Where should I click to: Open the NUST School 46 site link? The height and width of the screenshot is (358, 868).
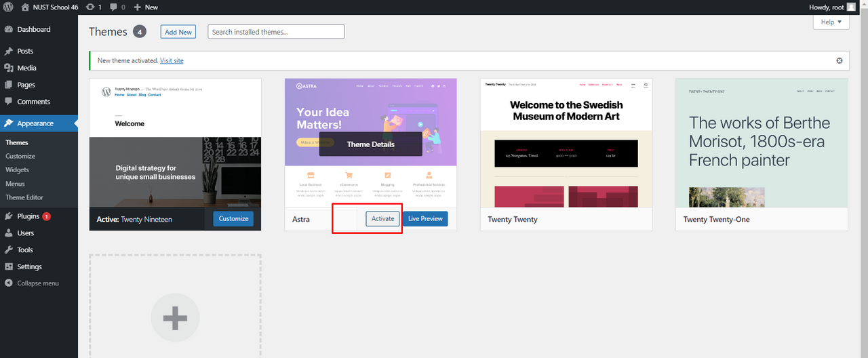(x=50, y=7)
